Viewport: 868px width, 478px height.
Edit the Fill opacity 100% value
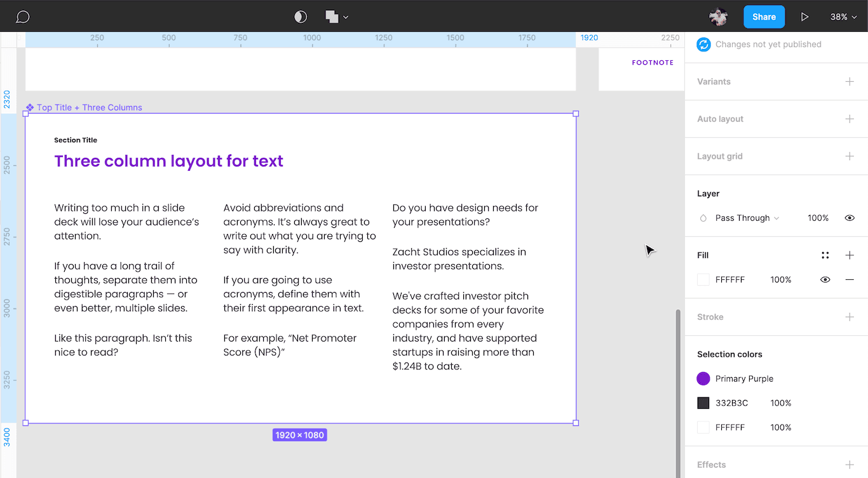pos(781,279)
